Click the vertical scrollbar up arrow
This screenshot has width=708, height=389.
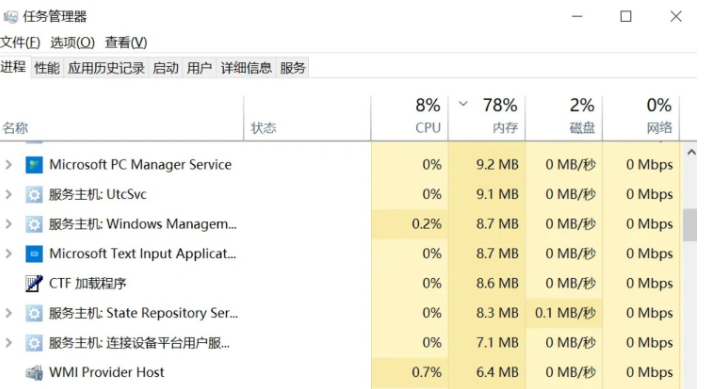click(x=691, y=153)
